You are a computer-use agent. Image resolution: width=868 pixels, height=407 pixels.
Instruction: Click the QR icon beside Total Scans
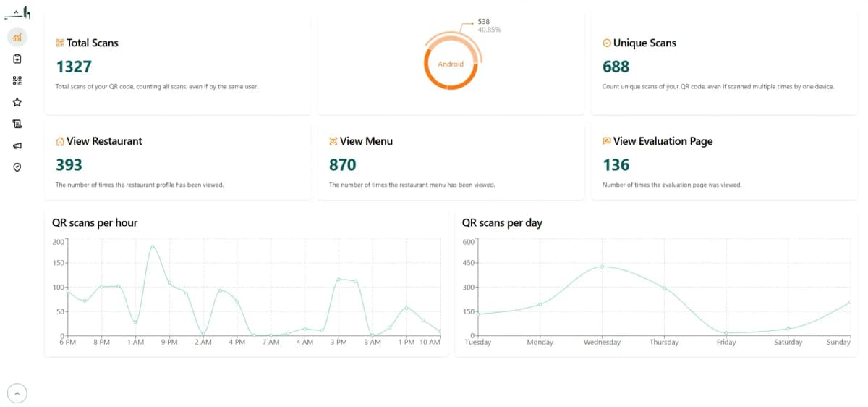tap(60, 43)
